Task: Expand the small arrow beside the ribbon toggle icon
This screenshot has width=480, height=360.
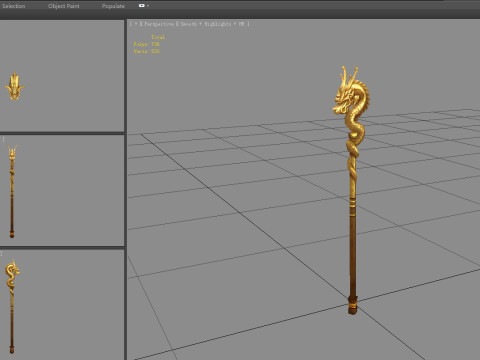Action: tap(148, 5)
